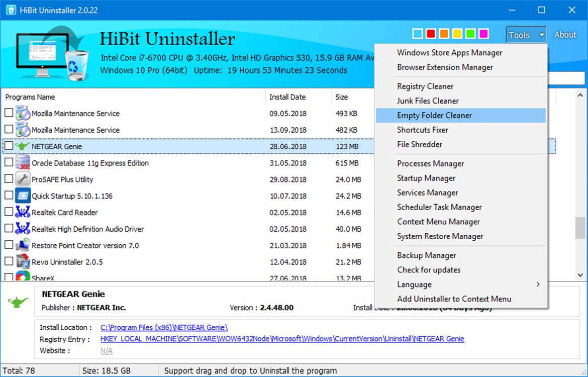Check the Realtek High Definition Audio Driver checkbox
This screenshot has height=377, width=588.
click(9, 228)
